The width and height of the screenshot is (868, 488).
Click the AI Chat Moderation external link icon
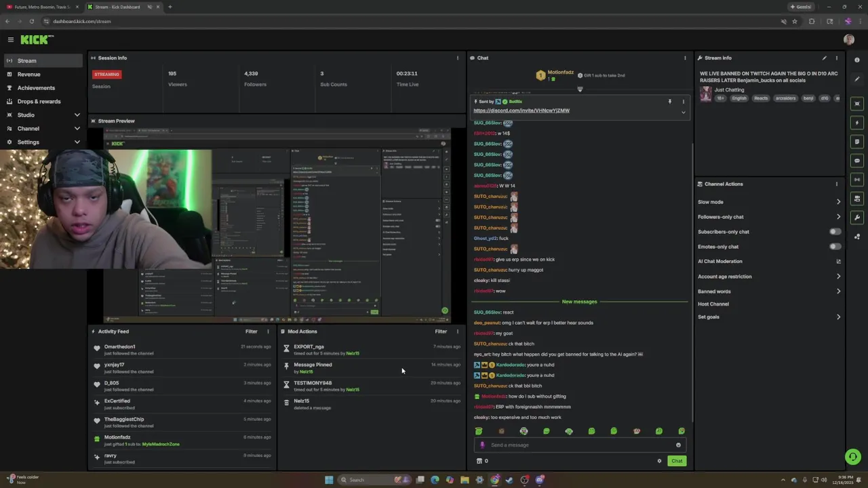[838, 262]
